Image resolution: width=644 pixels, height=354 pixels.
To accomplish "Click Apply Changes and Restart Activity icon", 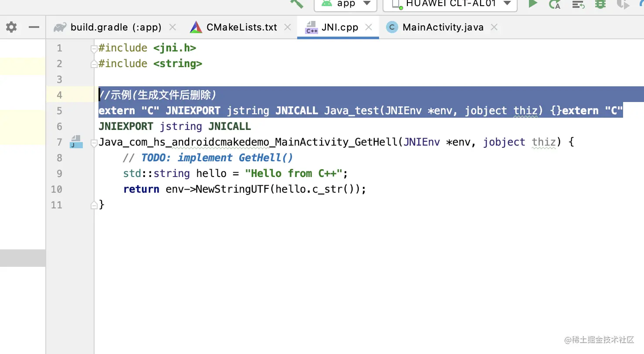I will 555,4.
